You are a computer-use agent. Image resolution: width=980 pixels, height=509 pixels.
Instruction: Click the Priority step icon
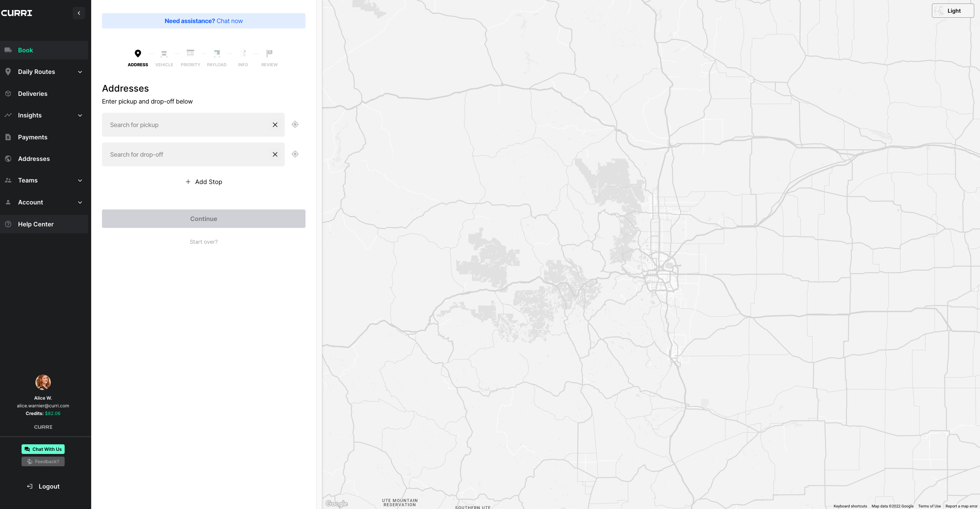(190, 54)
